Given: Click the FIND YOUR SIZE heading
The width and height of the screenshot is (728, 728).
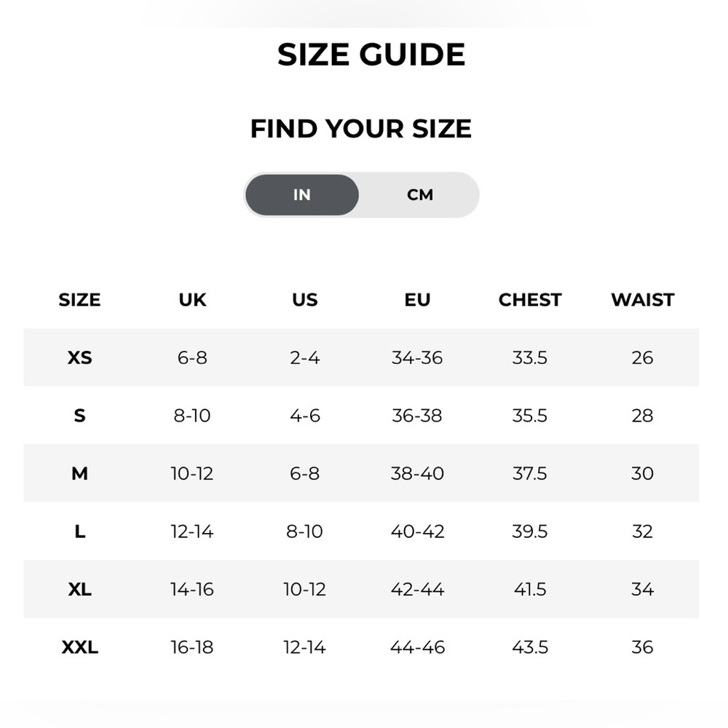Looking at the screenshot, I should 361,129.
